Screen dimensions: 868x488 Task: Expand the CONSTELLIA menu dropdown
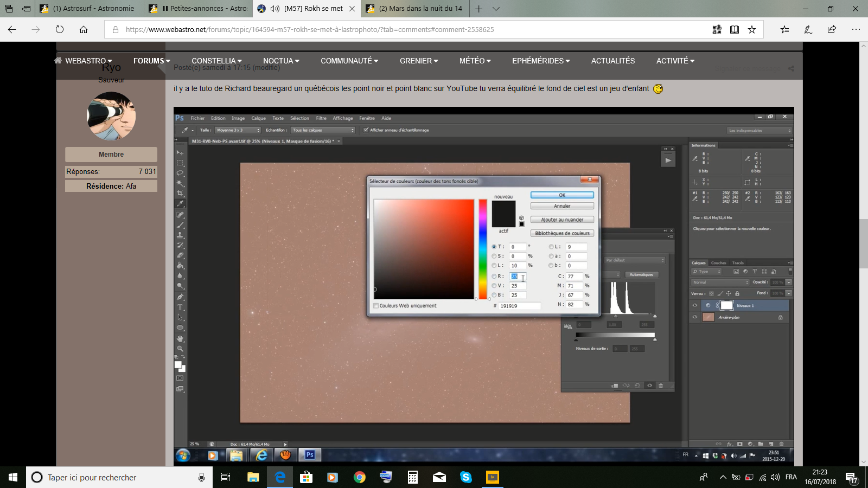coord(216,61)
